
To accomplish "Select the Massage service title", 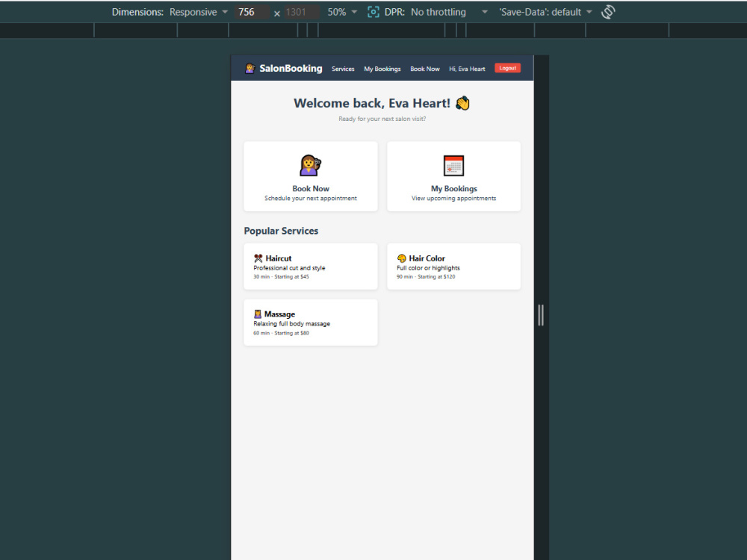I will (x=279, y=314).
